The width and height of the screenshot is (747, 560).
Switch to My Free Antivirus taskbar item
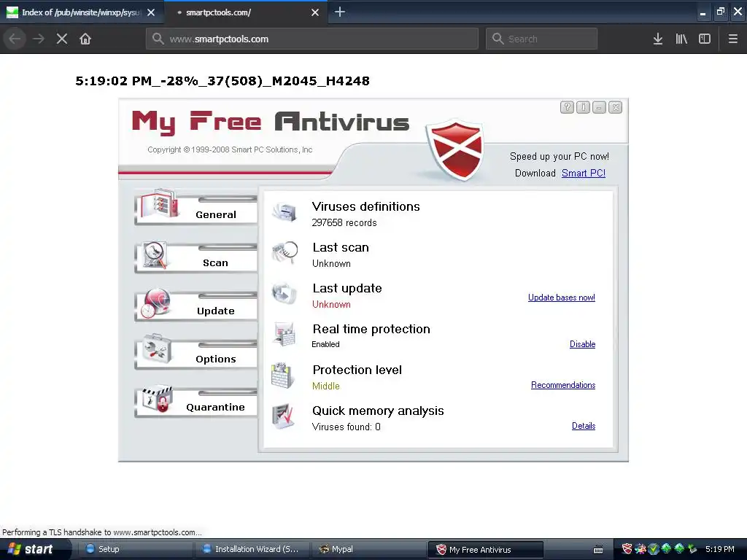[x=486, y=550]
